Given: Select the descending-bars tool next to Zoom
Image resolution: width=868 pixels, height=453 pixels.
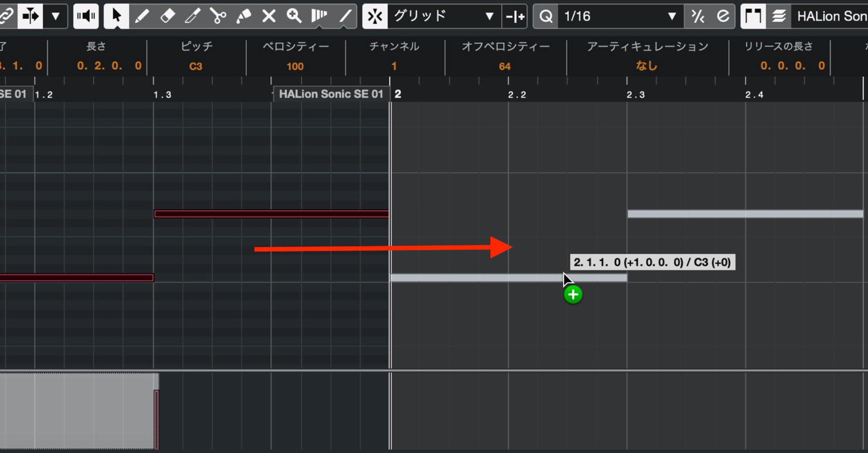Looking at the screenshot, I should (x=319, y=16).
